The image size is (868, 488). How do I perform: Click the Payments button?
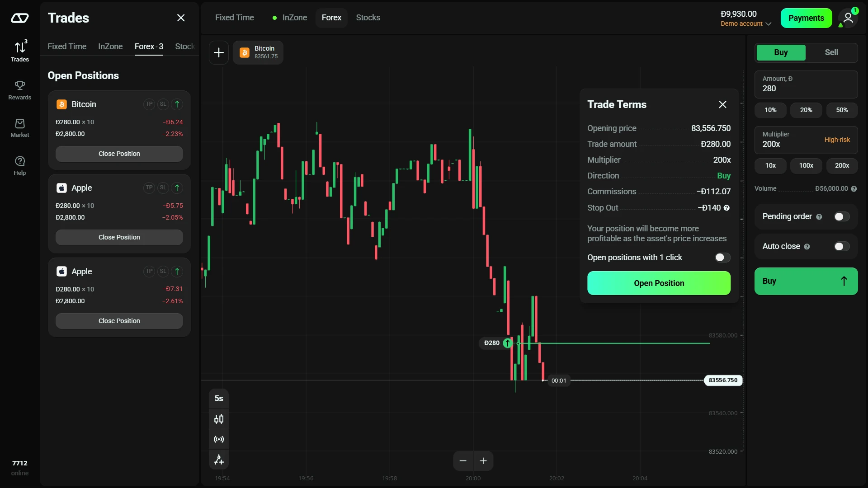tap(806, 18)
